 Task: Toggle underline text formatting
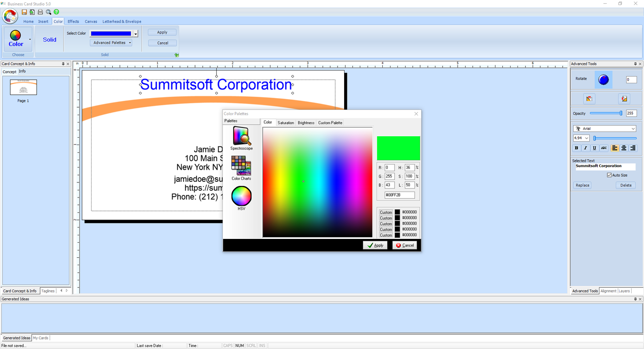pyautogui.click(x=595, y=148)
